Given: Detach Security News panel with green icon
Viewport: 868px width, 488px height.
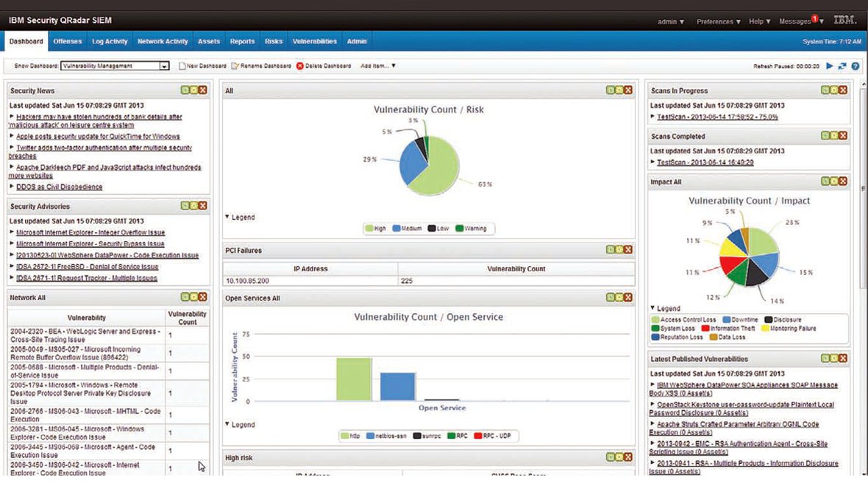Looking at the screenshot, I should tap(185, 90).
